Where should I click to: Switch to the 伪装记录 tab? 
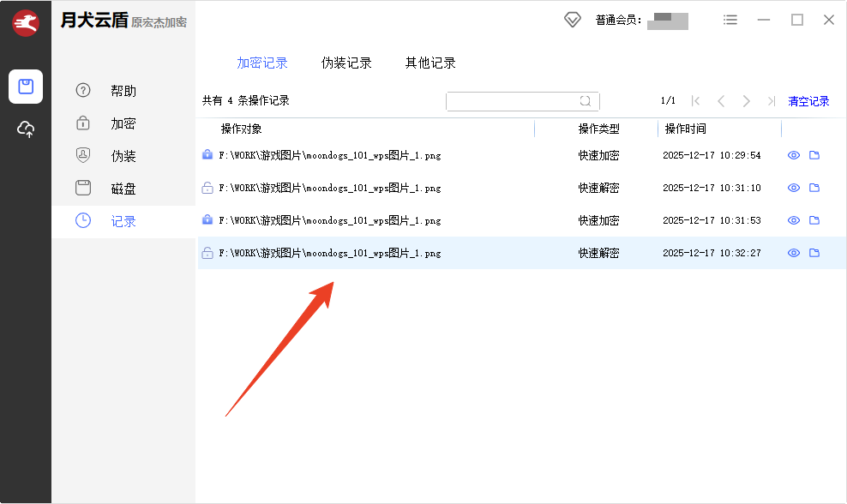point(346,63)
